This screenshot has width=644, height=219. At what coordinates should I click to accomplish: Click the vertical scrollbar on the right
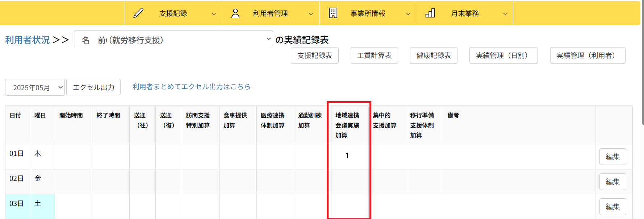pyautogui.click(x=642, y=73)
